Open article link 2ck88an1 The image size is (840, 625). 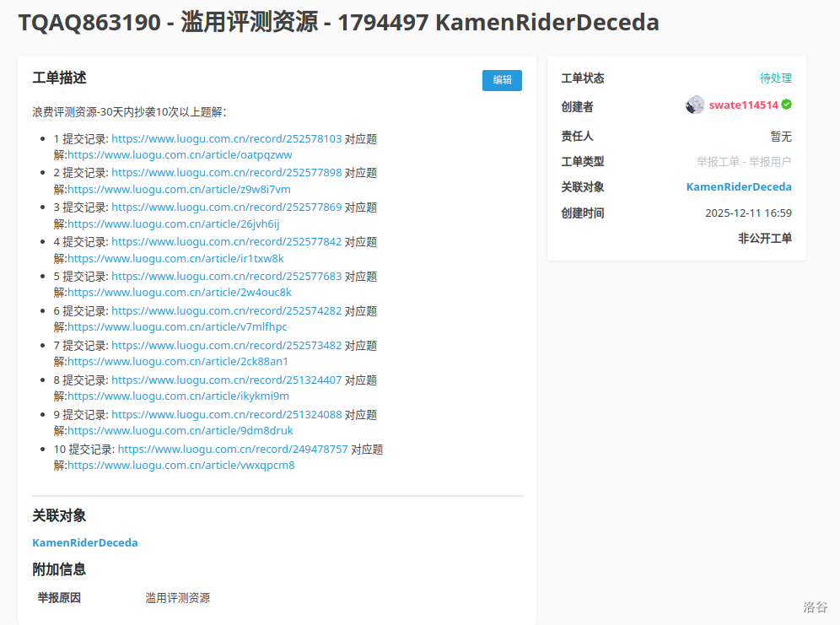click(x=177, y=362)
